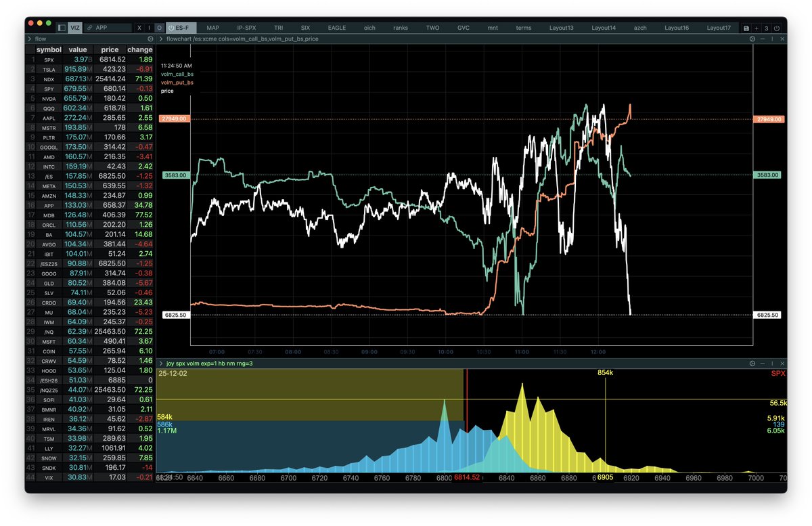Open the settings circle icon on the flowchart panel
The width and height of the screenshot is (812, 526).
point(751,39)
